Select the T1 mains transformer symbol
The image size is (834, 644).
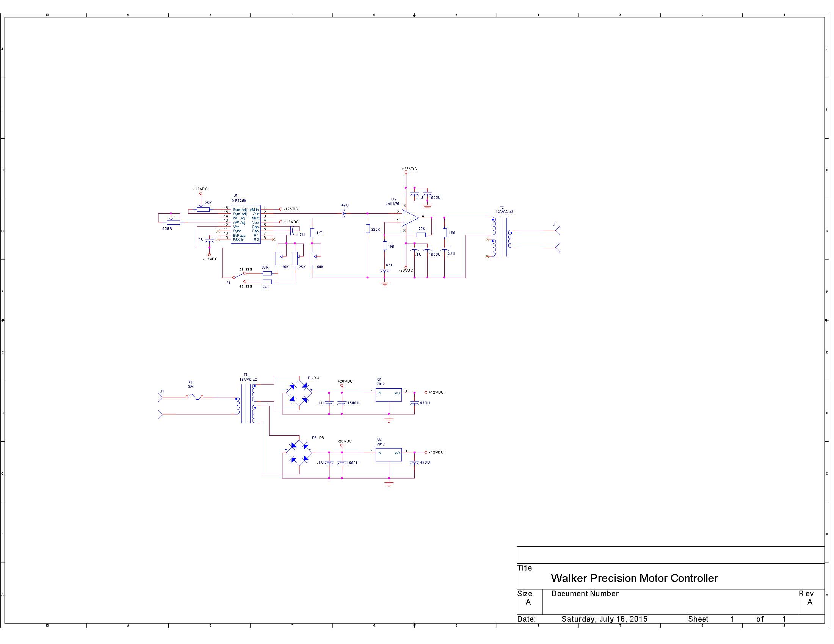(246, 404)
